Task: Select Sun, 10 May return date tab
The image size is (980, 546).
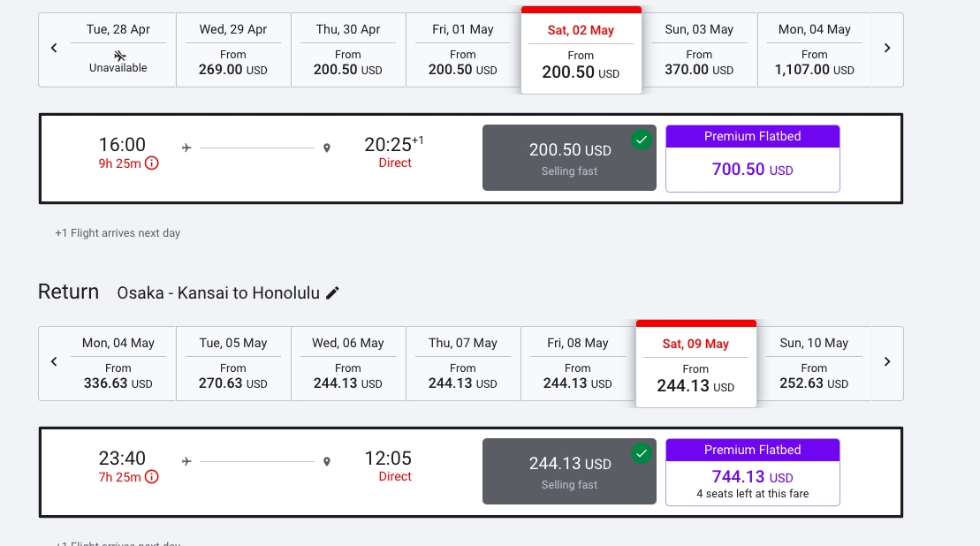Action: tap(815, 364)
